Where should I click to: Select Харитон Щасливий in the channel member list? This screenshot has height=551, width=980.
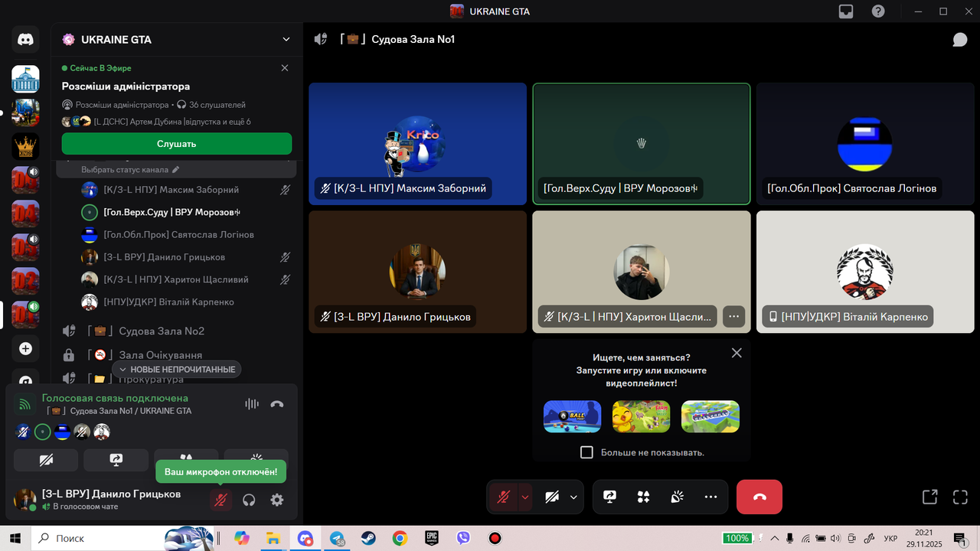176,279
